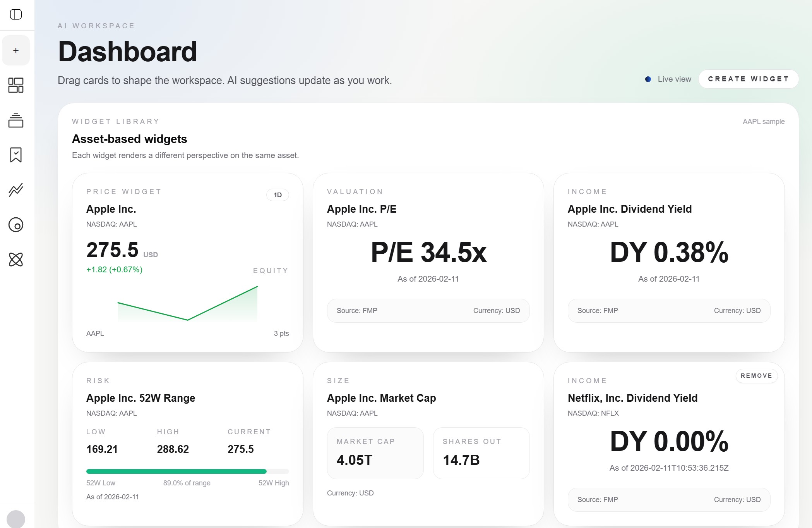Toggle the Live view indicator
Screen dimensions: 812x528
point(668,79)
